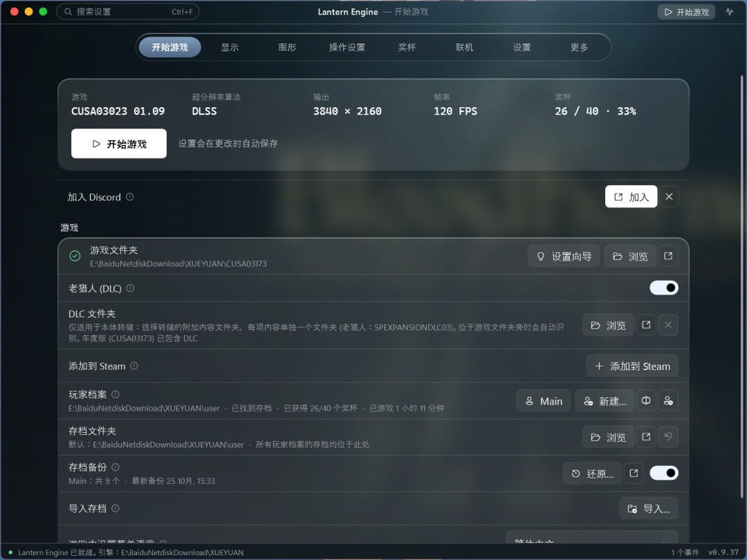Viewport: 747px width, 560px height.
Task: Click the CUSA03023 01.09 game value
Action: click(118, 111)
